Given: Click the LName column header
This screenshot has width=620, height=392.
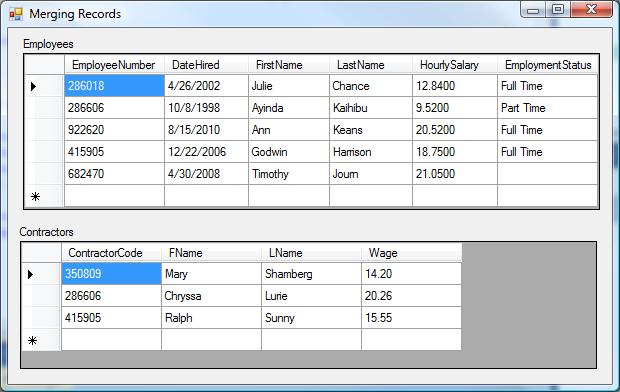Looking at the screenshot, I should [x=312, y=253].
